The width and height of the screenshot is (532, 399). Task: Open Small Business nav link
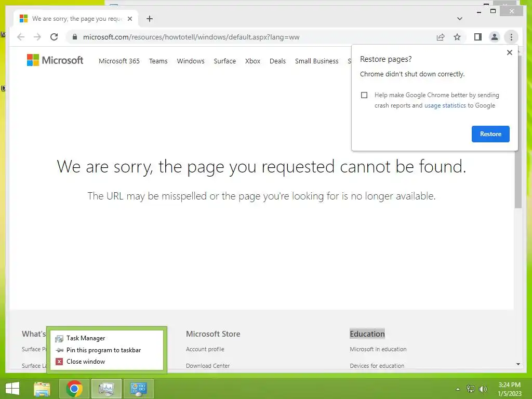[x=316, y=61]
